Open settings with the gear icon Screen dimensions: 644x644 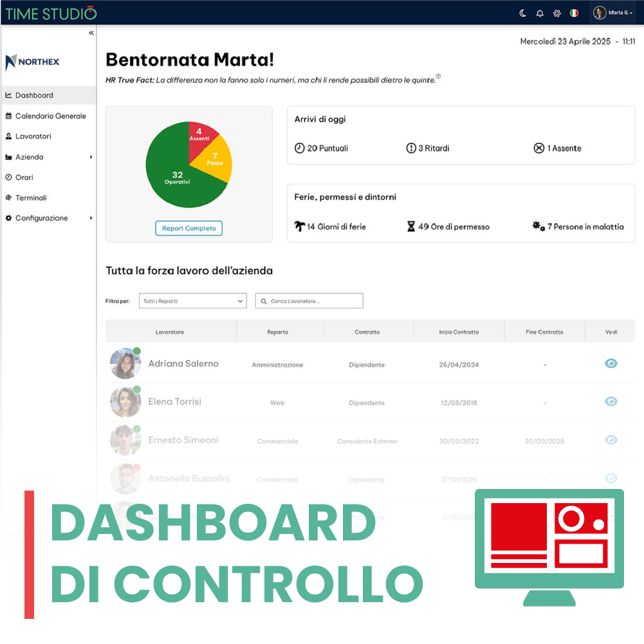[x=557, y=12]
